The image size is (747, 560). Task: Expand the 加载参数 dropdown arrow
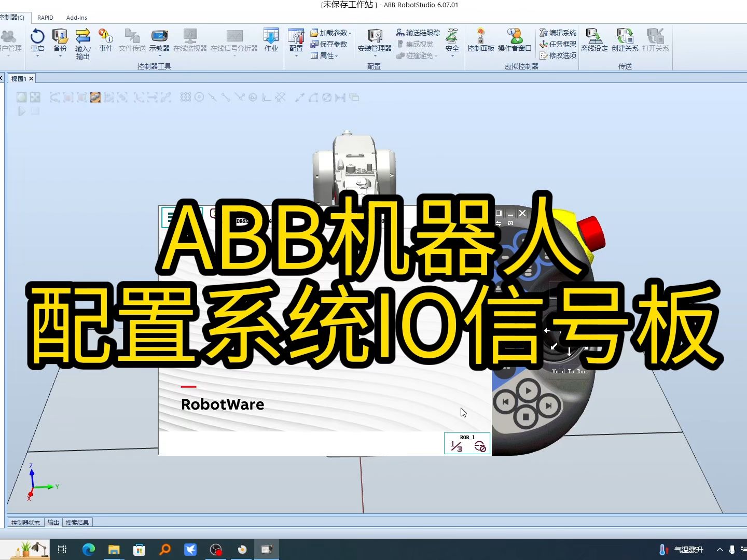pos(350,33)
